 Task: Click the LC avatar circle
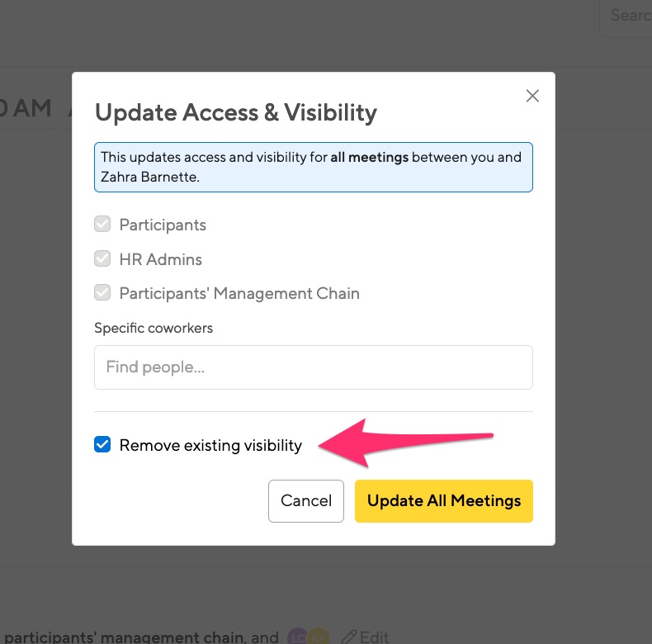pyautogui.click(x=297, y=637)
